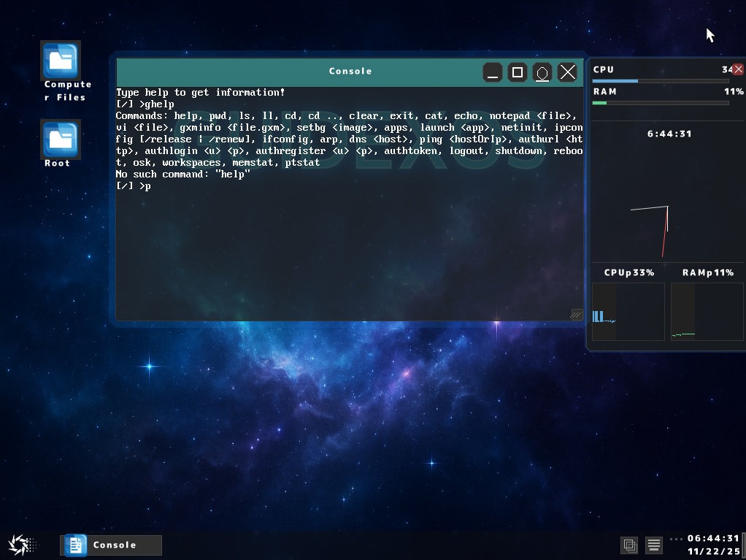The height and width of the screenshot is (560, 746).
Task: Maximize the Console window
Action: 518,72
